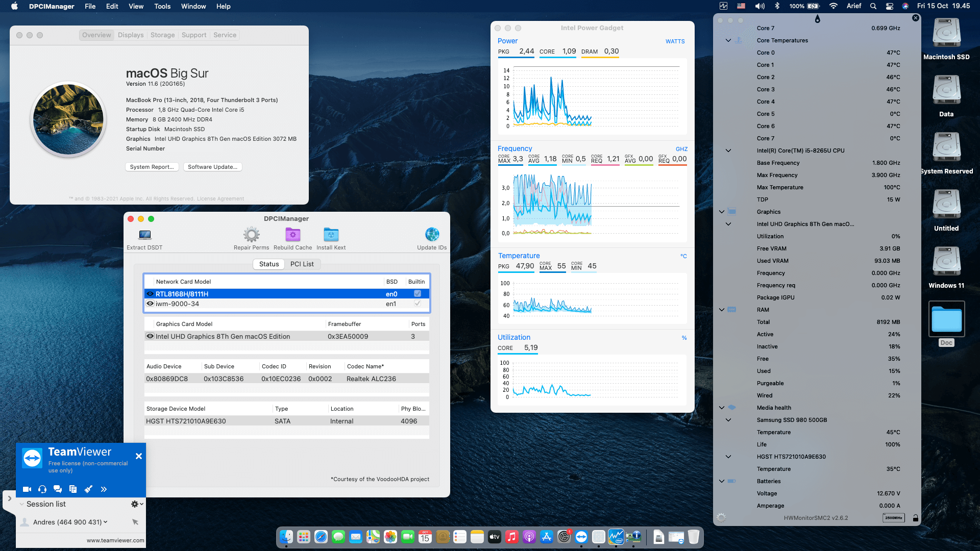
Task: Toggle eye icon for RTL8168H/8111H row
Action: (x=150, y=294)
